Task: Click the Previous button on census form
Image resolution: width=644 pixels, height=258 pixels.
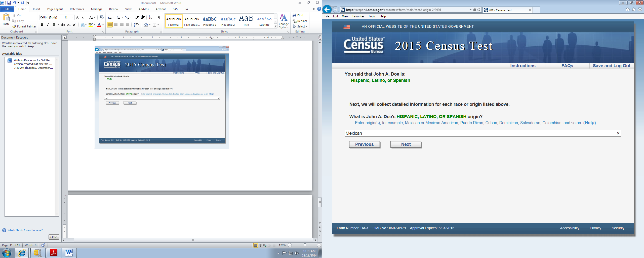Action: tap(365, 144)
